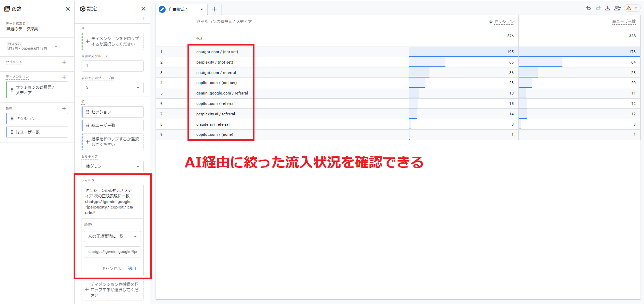Viewport: 644px width, 304px height.
Task: Click the undo arrow icon
Action: tap(588, 8)
